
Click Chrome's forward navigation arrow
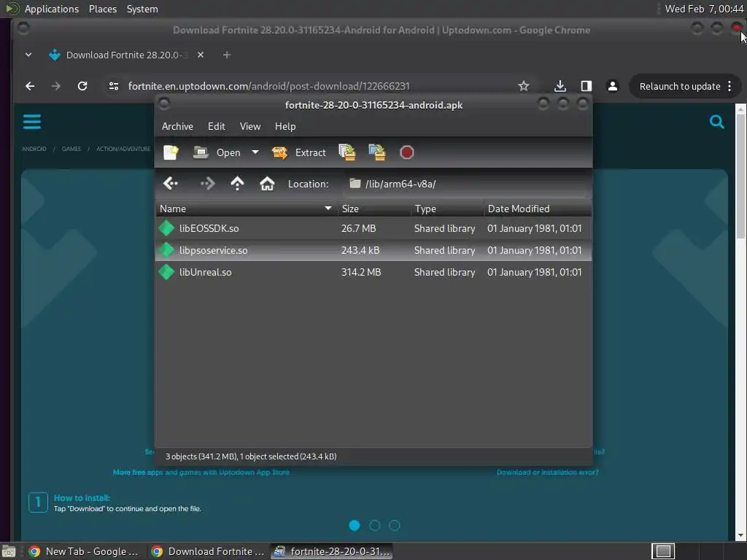[x=55, y=86]
